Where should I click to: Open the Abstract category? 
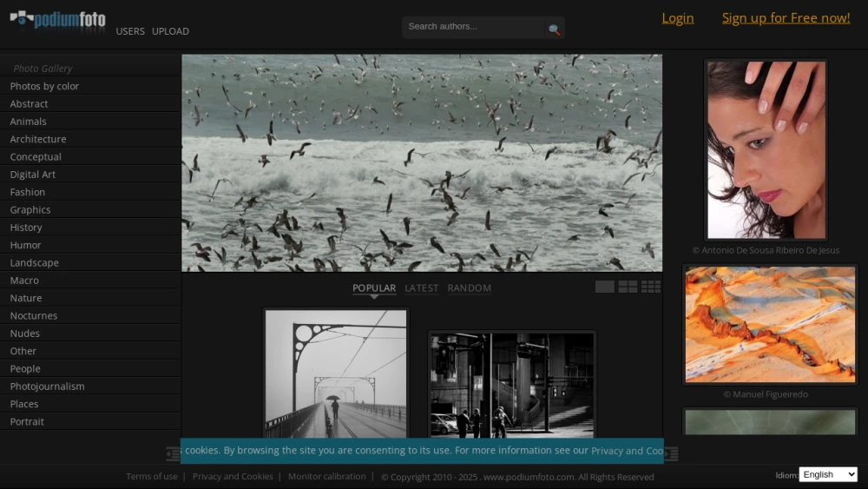[90, 104]
